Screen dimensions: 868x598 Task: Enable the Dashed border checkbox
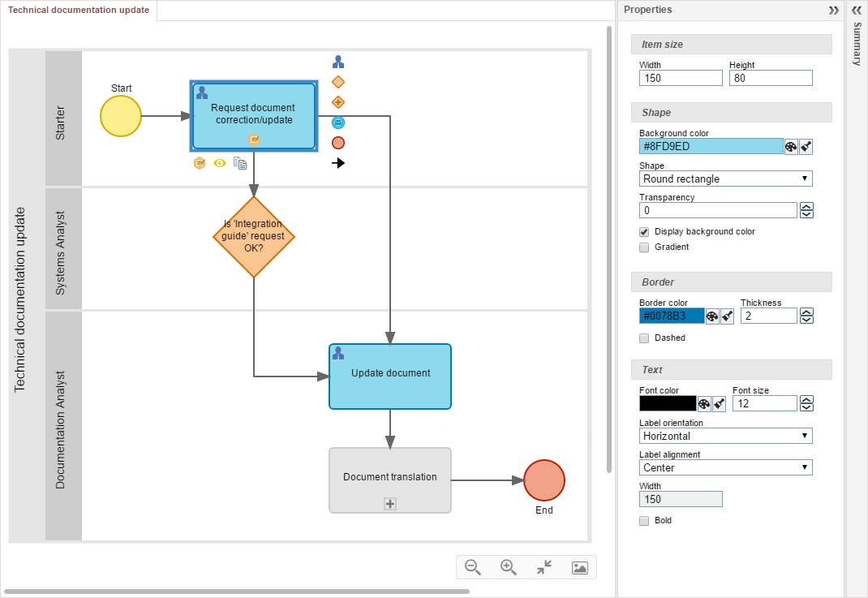644,338
